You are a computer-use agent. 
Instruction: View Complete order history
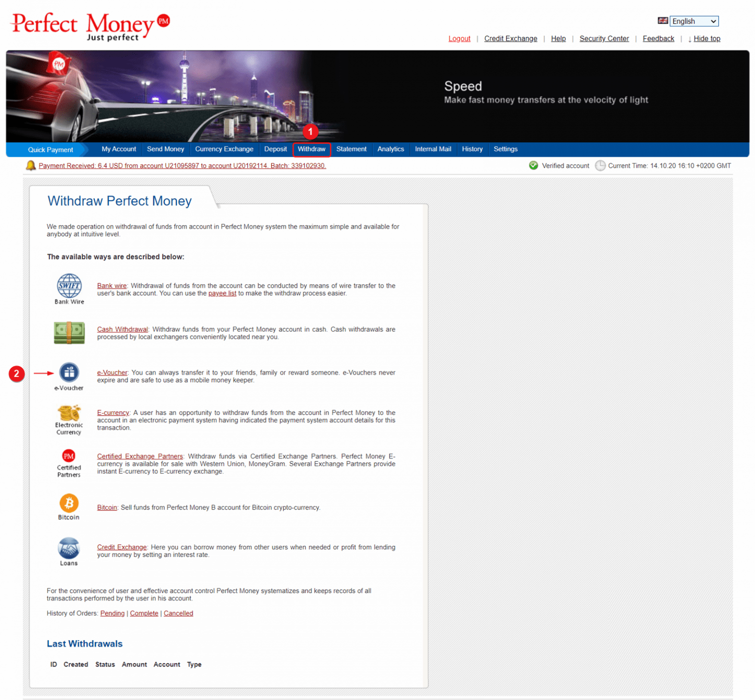144,614
